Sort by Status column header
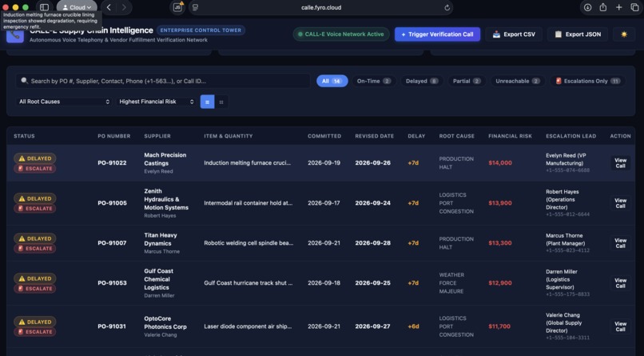 pos(24,136)
